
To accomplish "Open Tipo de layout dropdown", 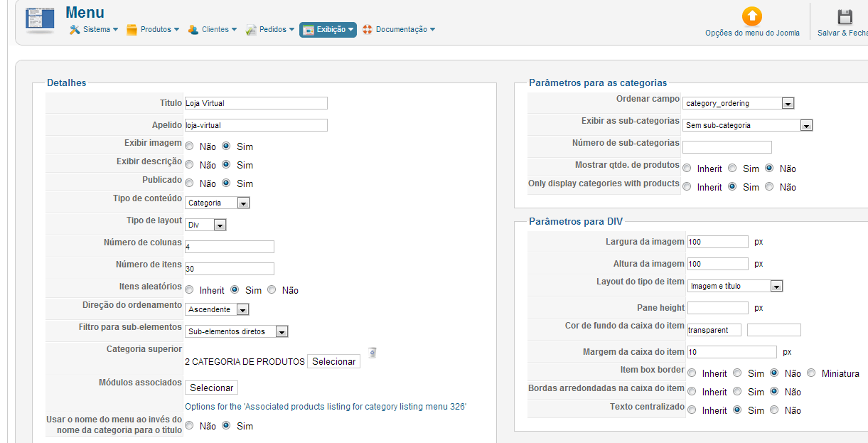I will (205, 225).
